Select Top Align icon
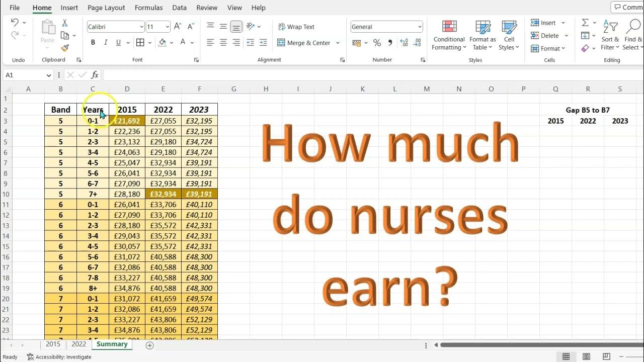Screen dimensions: 644x362 coord(210,27)
